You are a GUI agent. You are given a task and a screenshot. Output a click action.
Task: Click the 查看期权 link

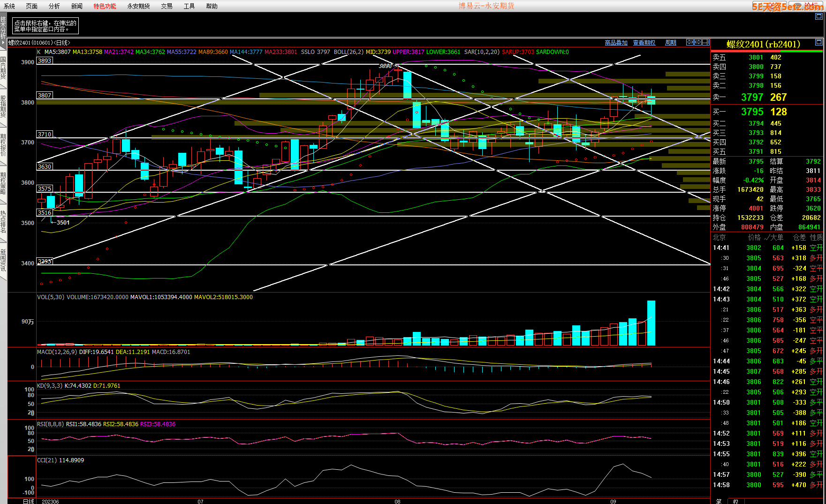[x=644, y=43]
